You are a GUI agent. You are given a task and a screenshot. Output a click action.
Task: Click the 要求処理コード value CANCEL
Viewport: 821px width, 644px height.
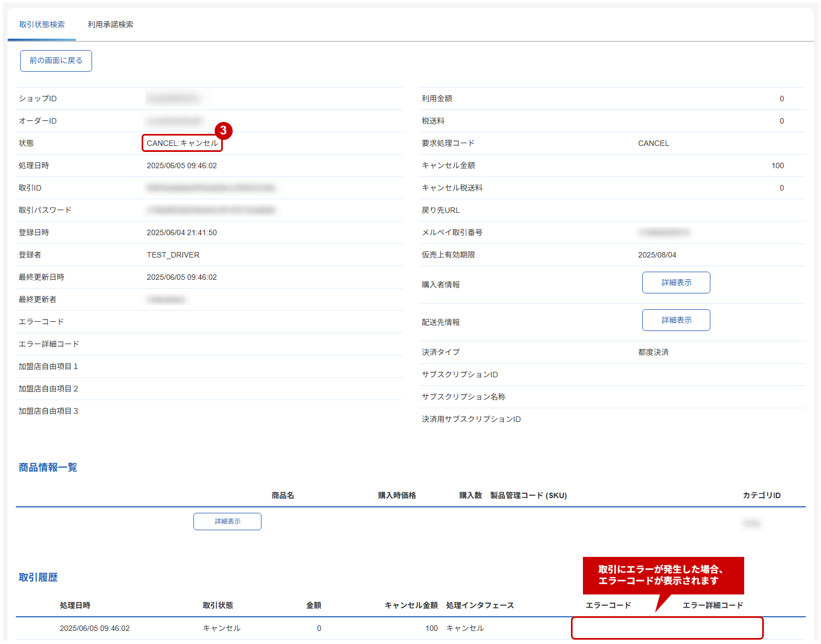(x=653, y=143)
